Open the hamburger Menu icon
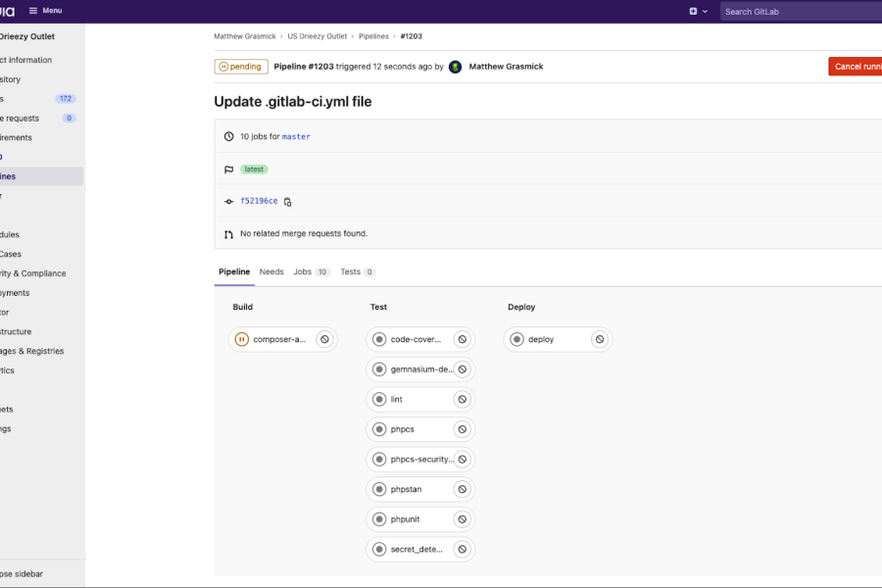 click(x=33, y=11)
